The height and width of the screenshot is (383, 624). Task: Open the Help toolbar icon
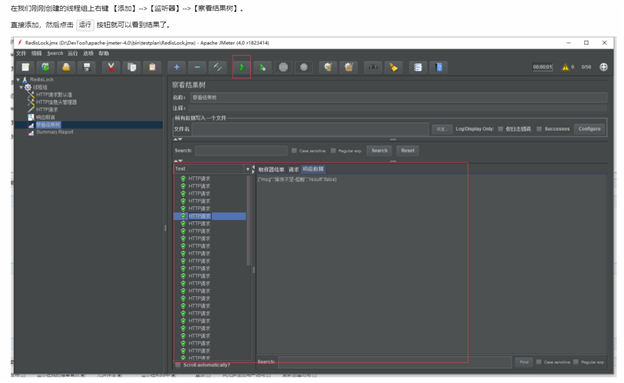click(439, 67)
